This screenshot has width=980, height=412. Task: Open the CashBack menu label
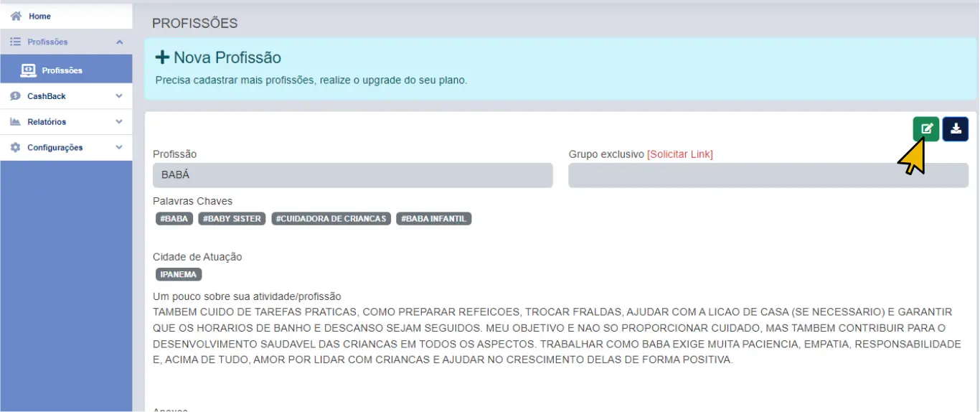pyautogui.click(x=47, y=96)
